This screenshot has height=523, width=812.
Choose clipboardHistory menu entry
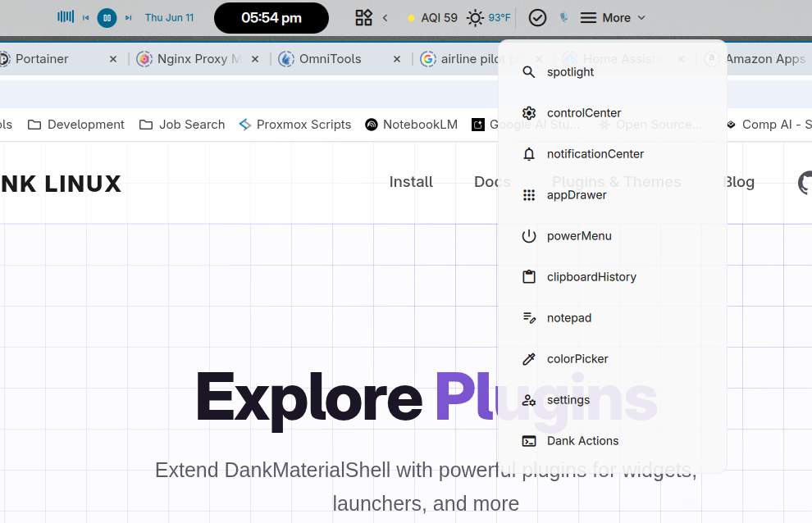(x=613, y=277)
